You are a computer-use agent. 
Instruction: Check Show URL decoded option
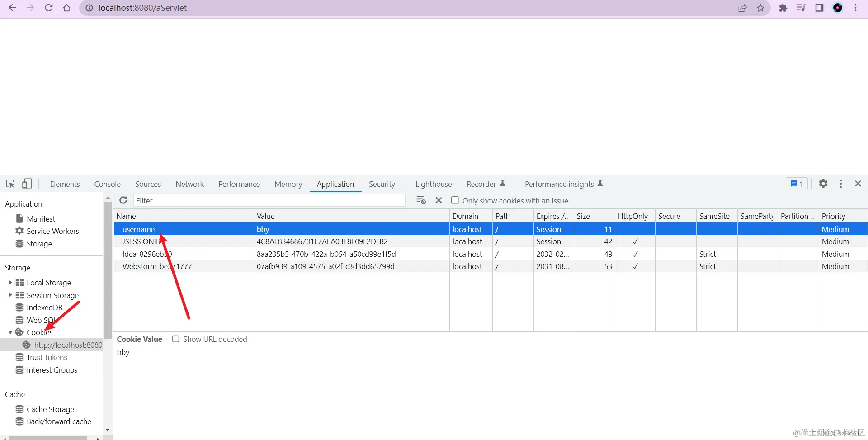pyautogui.click(x=176, y=339)
